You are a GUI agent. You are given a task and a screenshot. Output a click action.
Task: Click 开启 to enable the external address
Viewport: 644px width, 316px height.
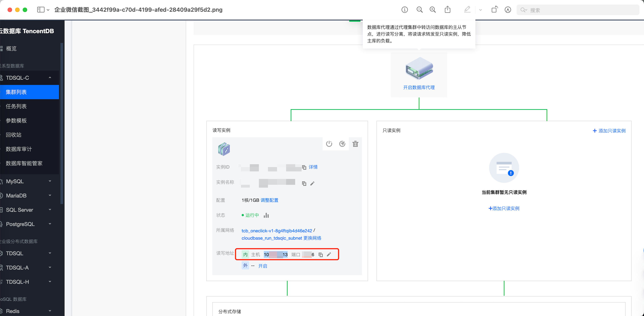coord(262,266)
